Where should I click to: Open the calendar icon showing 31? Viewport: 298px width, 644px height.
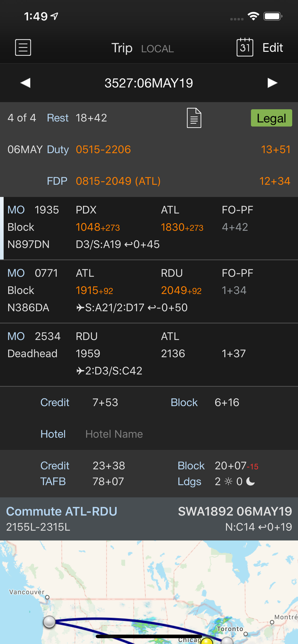click(x=245, y=47)
